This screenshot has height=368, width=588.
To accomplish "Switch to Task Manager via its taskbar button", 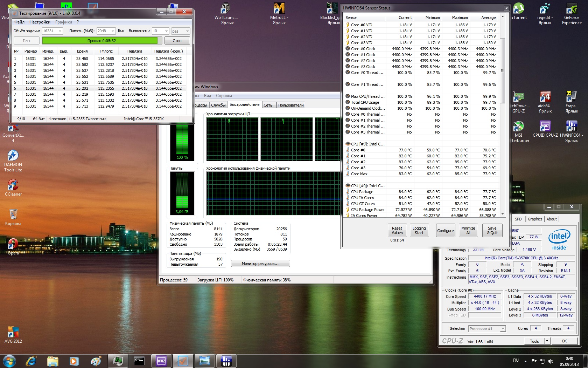I will click(x=118, y=361).
